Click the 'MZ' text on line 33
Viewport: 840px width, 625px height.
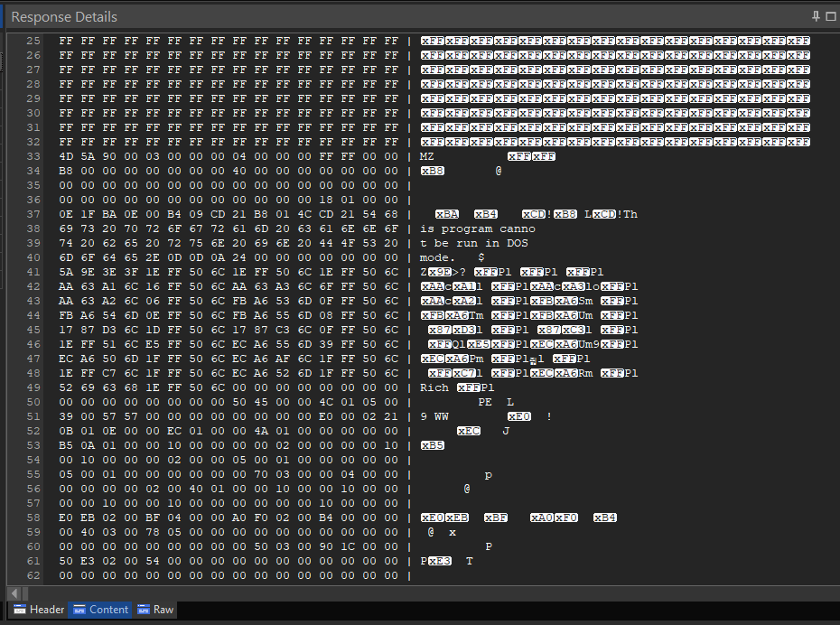pyautogui.click(x=427, y=156)
